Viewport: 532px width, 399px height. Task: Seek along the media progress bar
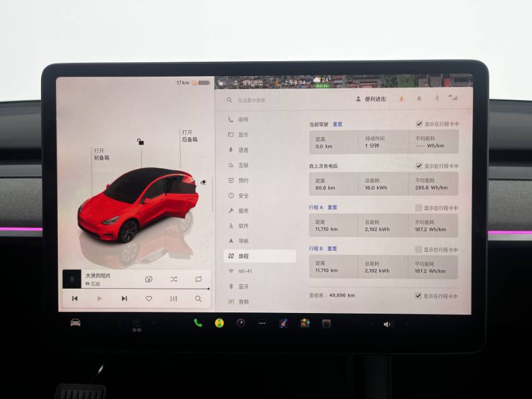click(136, 289)
